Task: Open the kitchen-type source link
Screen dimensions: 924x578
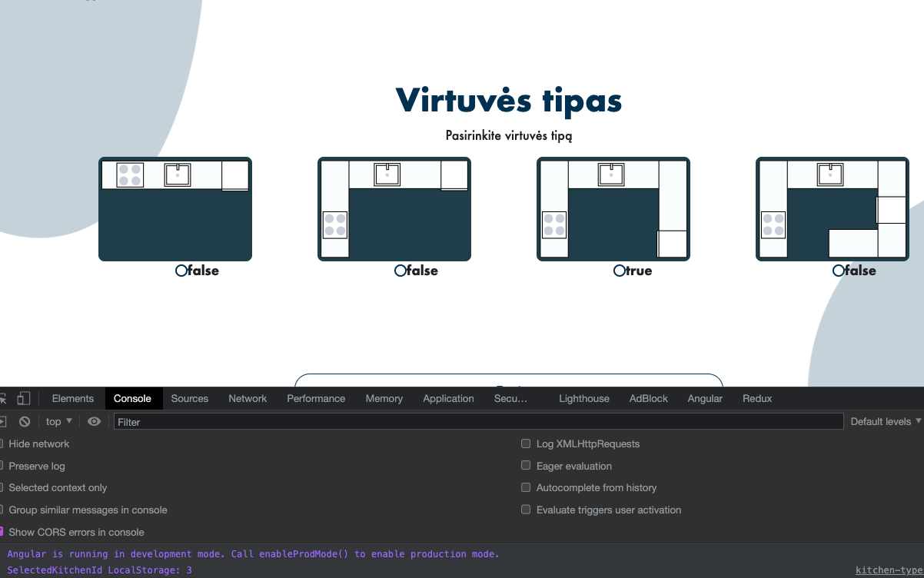Action: pyautogui.click(x=889, y=570)
